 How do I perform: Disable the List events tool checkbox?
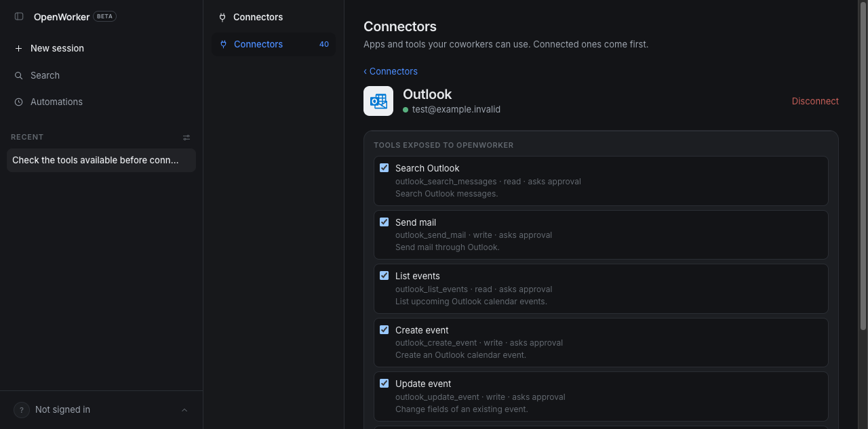[x=384, y=276]
